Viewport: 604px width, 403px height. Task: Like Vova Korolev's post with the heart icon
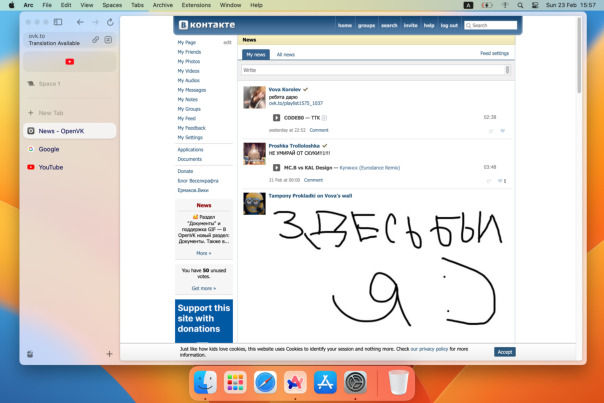point(502,130)
